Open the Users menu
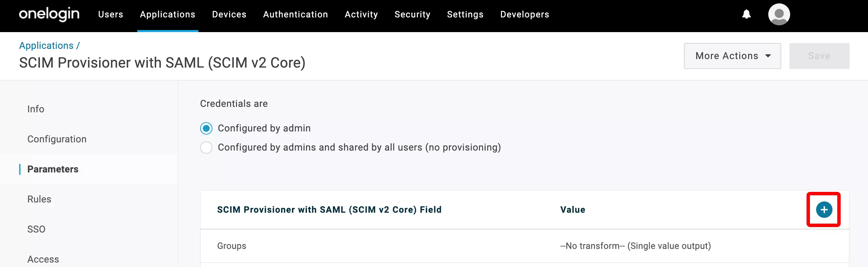 (111, 14)
